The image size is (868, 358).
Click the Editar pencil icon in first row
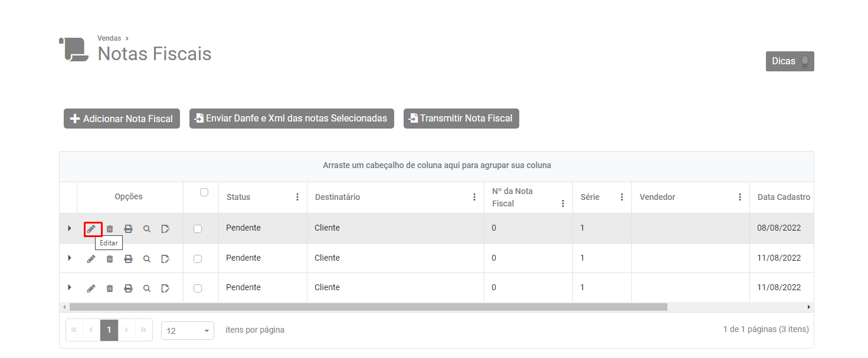coord(91,229)
